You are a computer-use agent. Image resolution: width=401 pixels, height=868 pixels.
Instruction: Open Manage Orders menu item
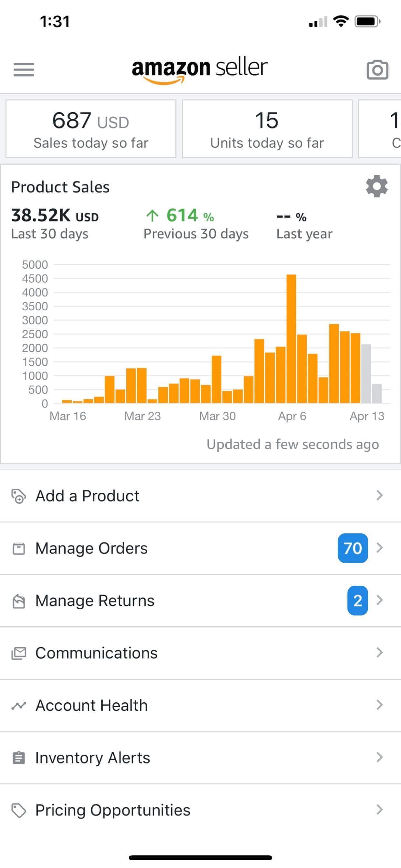pyautogui.click(x=92, y=548)
